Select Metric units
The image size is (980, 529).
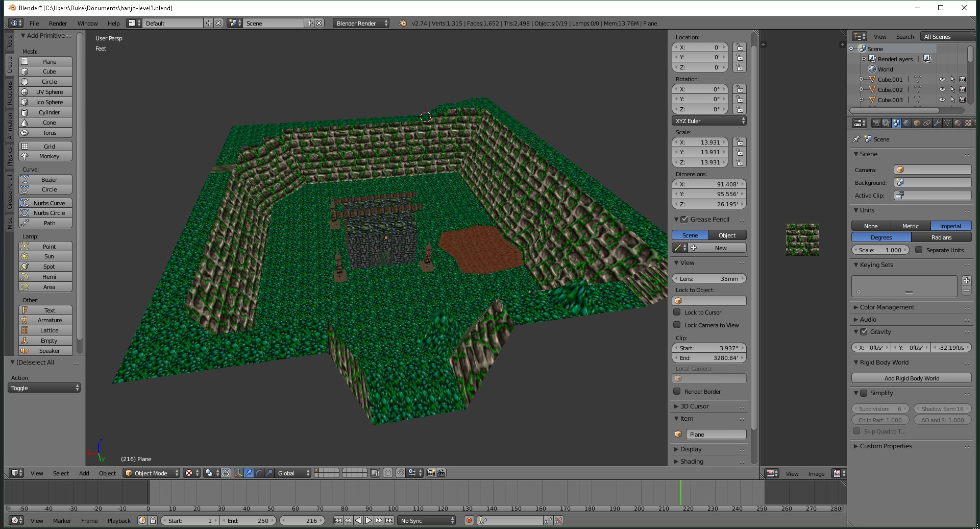910,226
